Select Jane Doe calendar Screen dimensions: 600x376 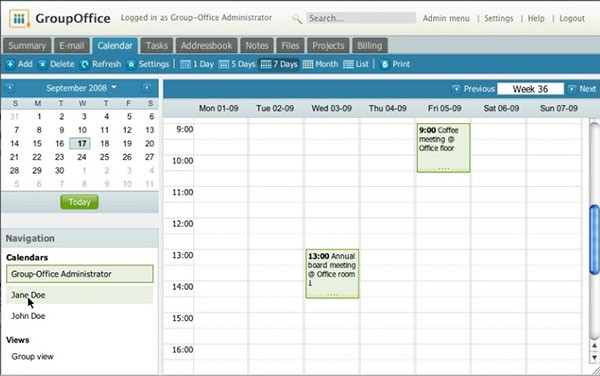tap(80, 295)
